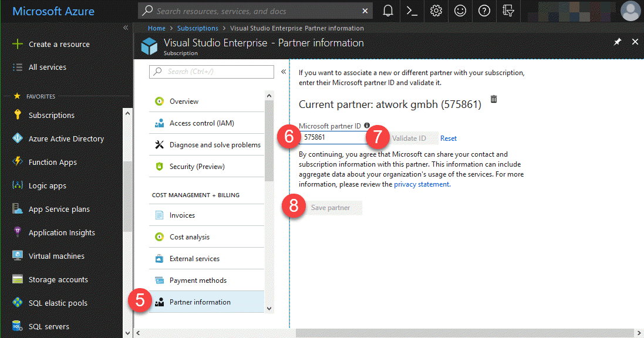Collapse the subscription resource menu
Image resolution: width=644 pixels, height=338 pixels.
point(284,72)
